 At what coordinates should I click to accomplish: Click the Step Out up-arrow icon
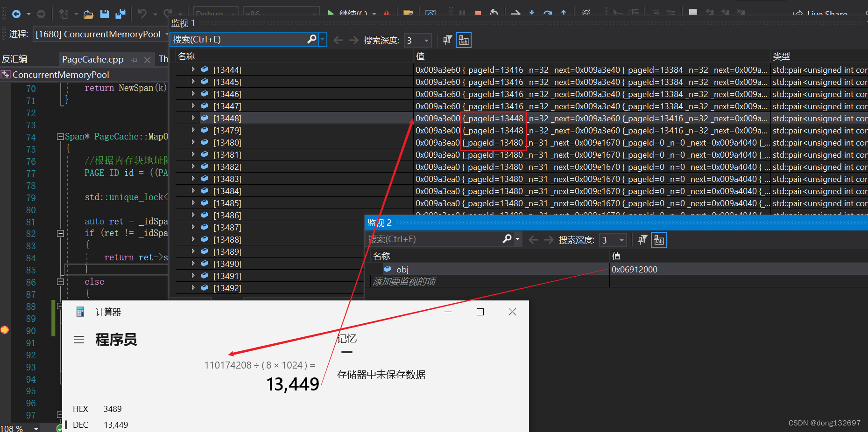coord(564,14)
